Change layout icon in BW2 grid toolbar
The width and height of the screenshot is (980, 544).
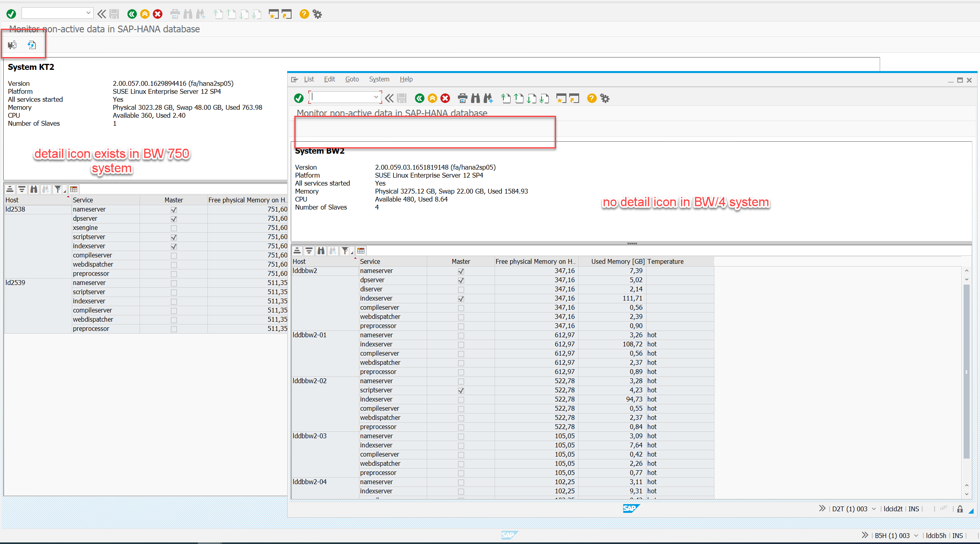click(x=361, y=251)
